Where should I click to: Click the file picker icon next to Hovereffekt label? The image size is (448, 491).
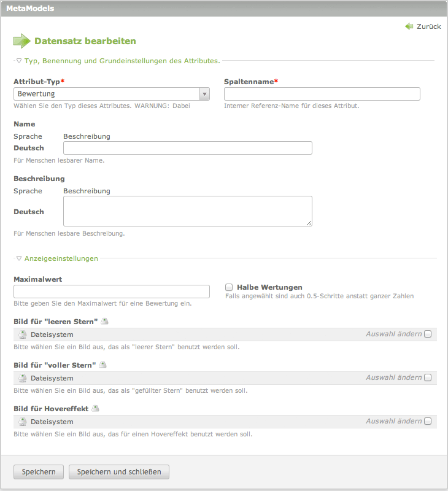click(x=95, y=408)
